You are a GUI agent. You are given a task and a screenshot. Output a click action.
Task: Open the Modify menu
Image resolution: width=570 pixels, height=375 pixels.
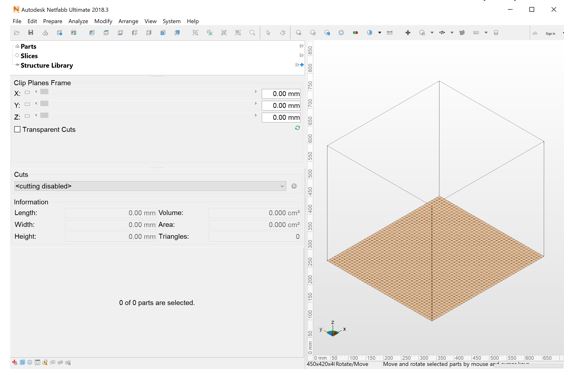(103, 21)
